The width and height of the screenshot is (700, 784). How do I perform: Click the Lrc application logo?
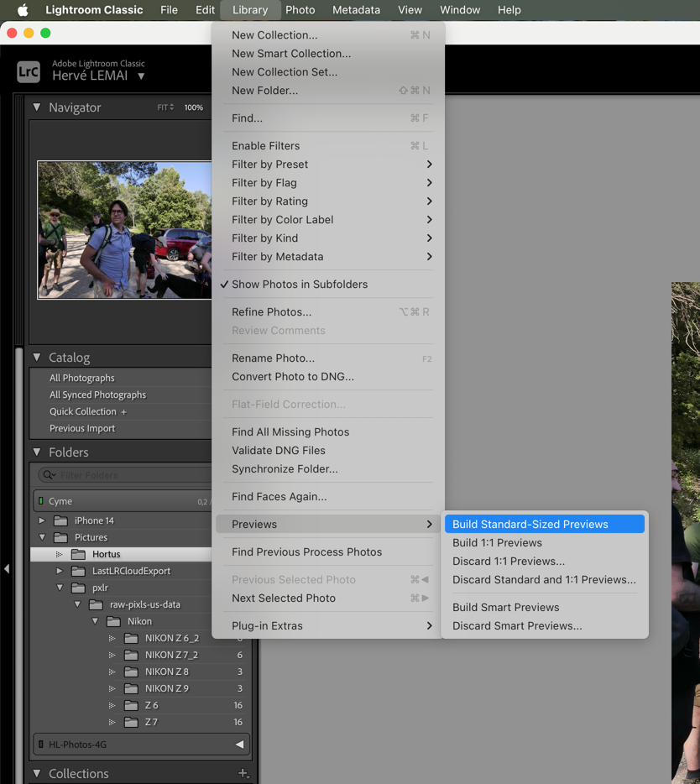tap(28, 72)
